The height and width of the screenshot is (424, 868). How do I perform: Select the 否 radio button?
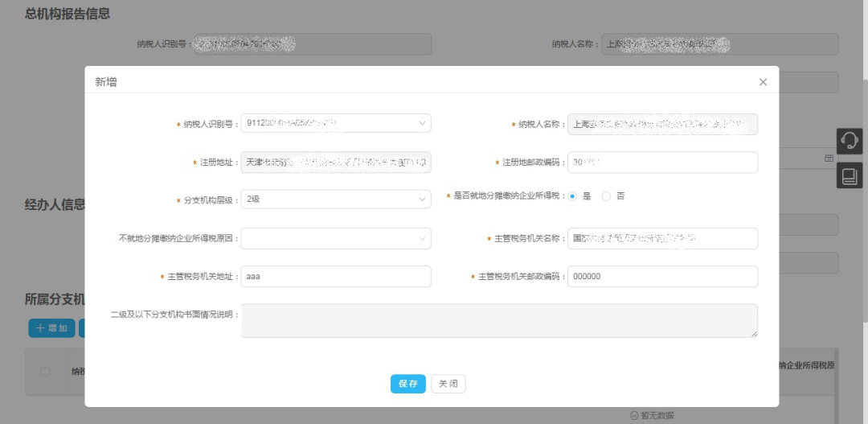[x=607, y=196]
